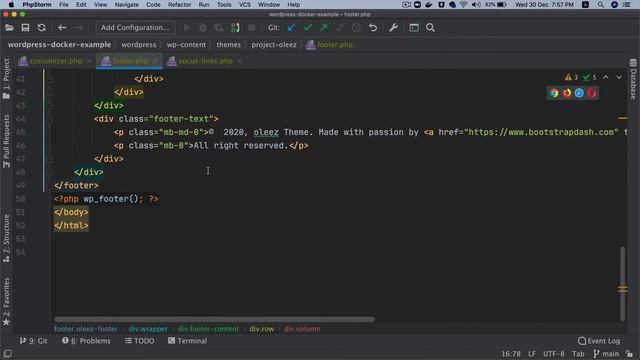The image size is (640, 360).
Task: Open warnings count inspection widget
Action: pyautogui.click(x=571, y=77)
